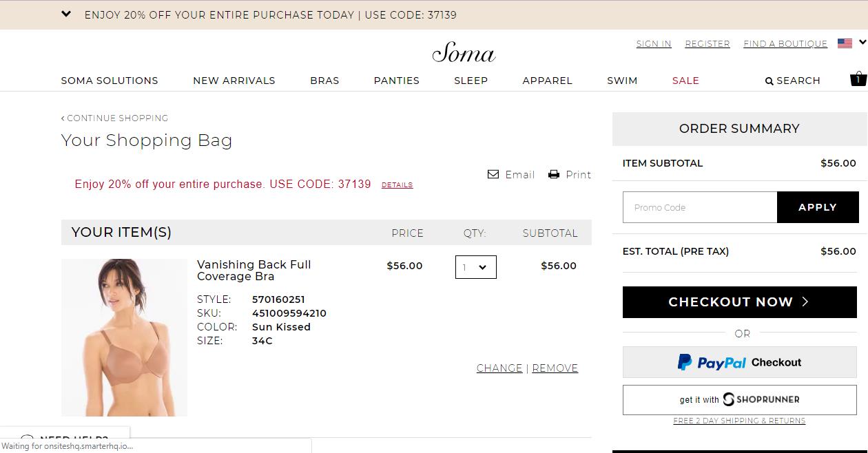Click the top banner 20% off promo text
Viewport: 868px width, 453px height.
coord(271,15)
